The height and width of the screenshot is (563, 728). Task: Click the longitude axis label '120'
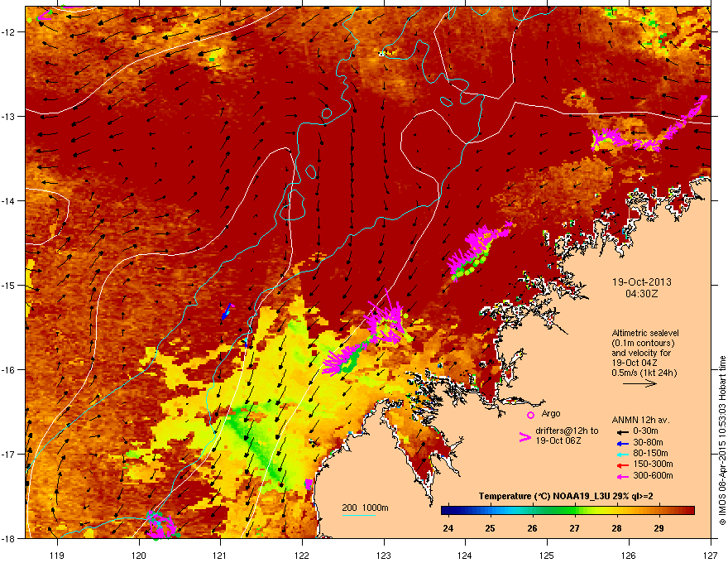click(x=139, y=555)
